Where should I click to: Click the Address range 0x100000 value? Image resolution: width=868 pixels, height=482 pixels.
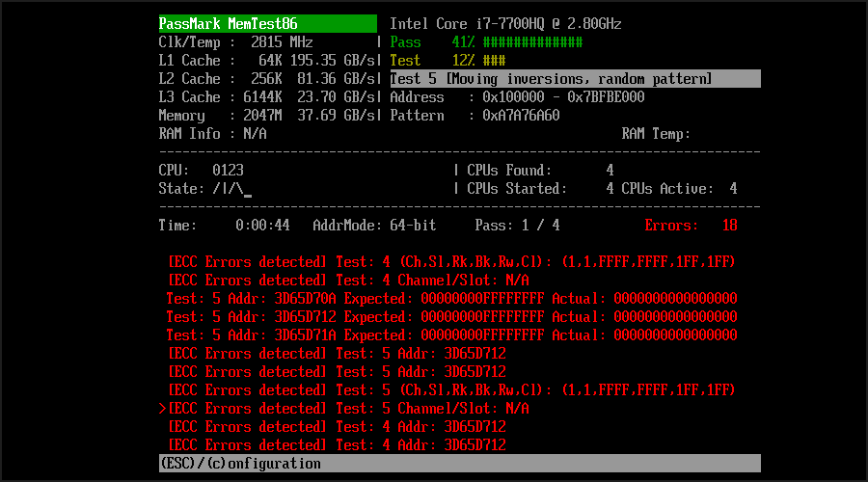coord(563,96)
